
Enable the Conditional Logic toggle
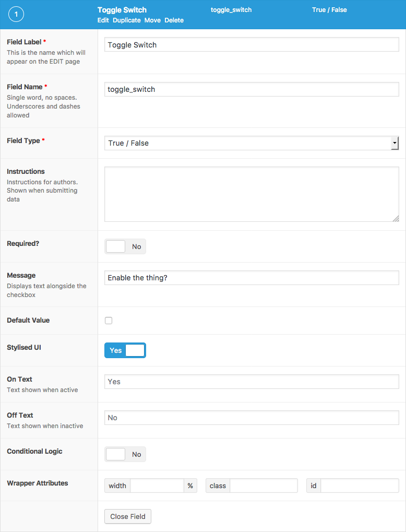[x=125, y=454]
